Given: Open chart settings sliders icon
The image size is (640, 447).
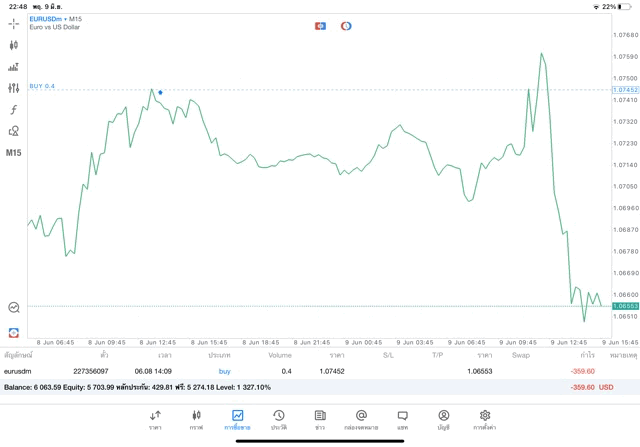Looking at the screenshot, I should [x=14, y=88].
